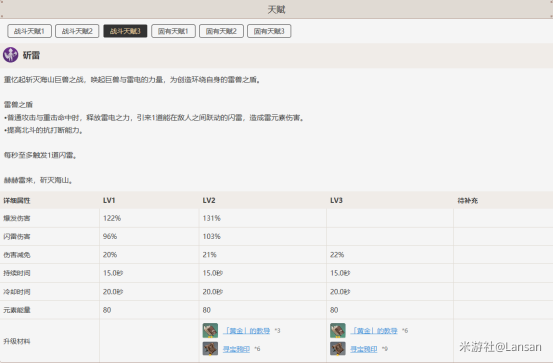
Task: Click the 103% lightning damage value
Action: coord(212,236)
